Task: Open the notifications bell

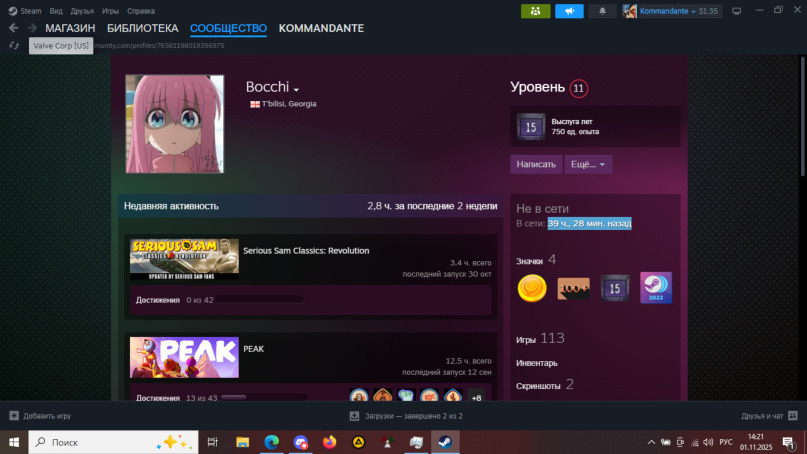Action: [602, 11]
